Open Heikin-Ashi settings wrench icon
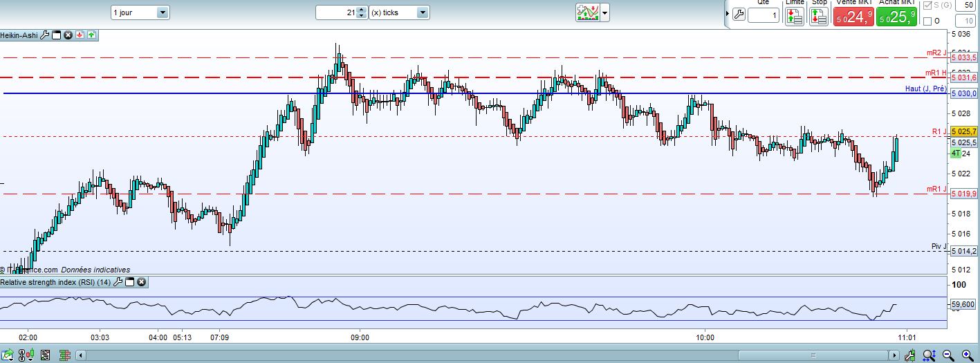This screenshot has width=980, height=363. pos(45,35)
